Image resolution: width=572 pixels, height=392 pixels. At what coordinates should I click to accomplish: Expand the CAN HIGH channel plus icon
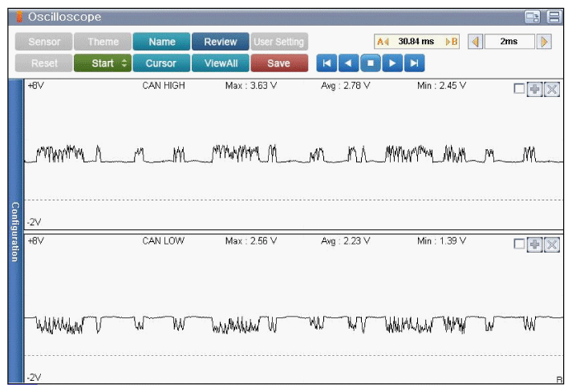[535, 89]
